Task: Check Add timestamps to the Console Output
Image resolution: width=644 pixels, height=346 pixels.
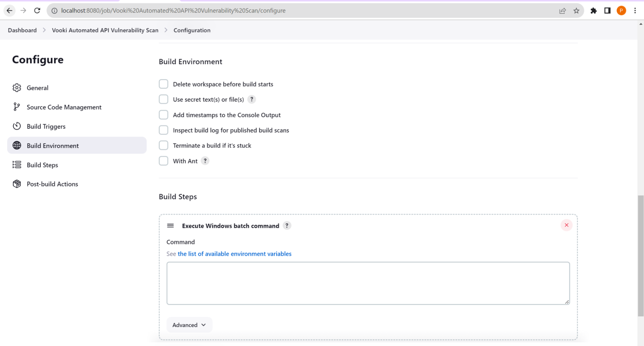Action: 164,115
